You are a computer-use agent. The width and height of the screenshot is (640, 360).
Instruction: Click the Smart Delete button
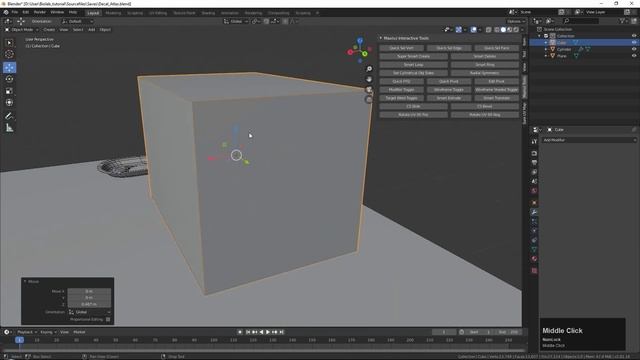485,56
